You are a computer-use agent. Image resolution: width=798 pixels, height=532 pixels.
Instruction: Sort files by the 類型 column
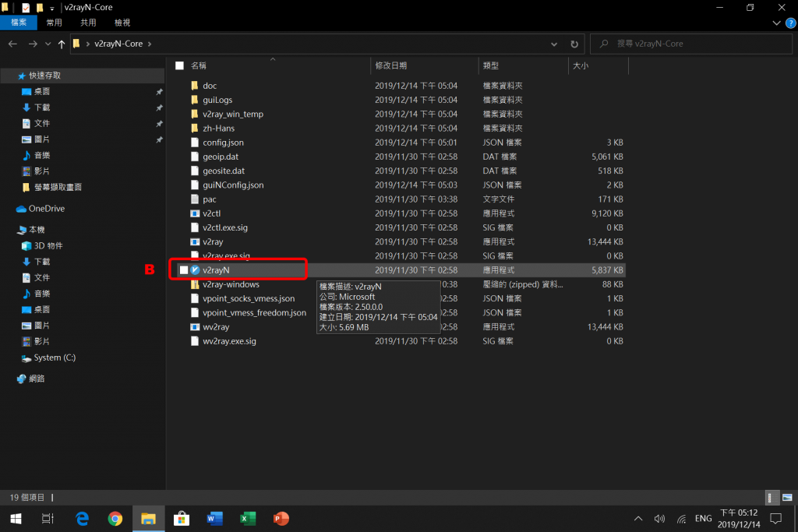(491, 65)
